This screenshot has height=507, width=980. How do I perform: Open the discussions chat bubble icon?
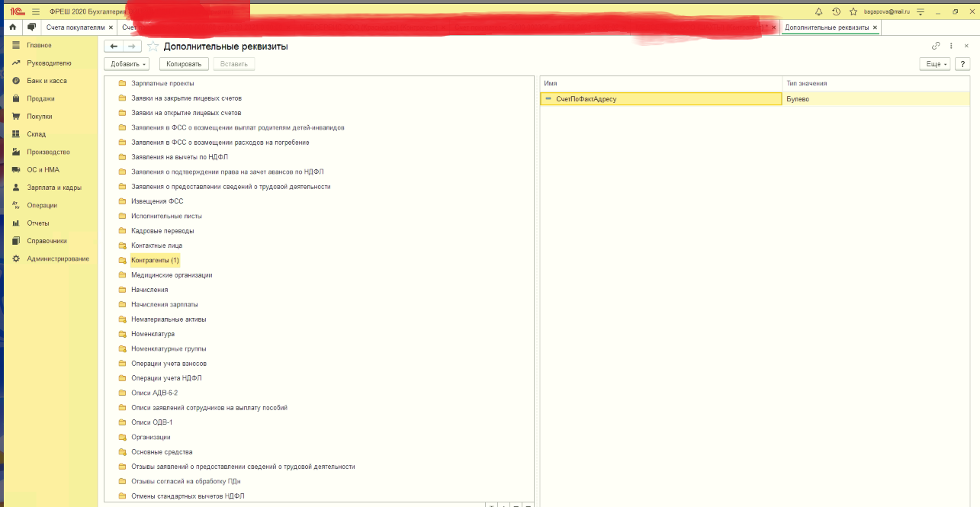pos(31,27)
